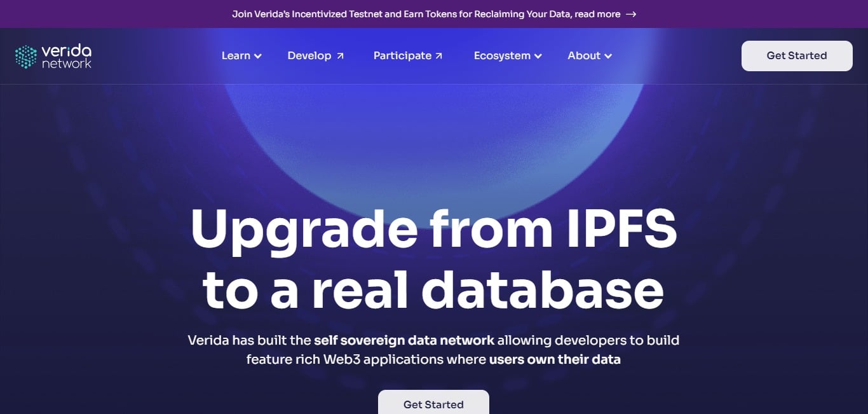
Task: Click the right-arrow icon in the announcement banner
Action: click(x=631, y=14)
